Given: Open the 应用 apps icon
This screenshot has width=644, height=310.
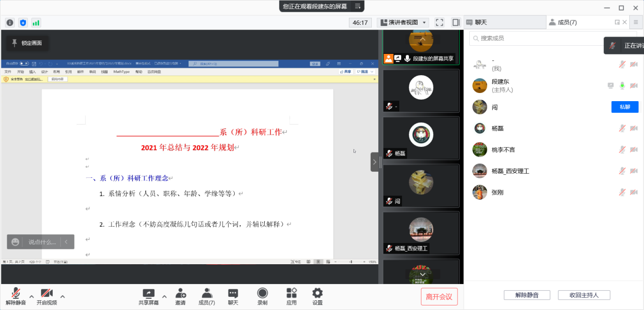Looking at the screenshot, I should (292, 296).
